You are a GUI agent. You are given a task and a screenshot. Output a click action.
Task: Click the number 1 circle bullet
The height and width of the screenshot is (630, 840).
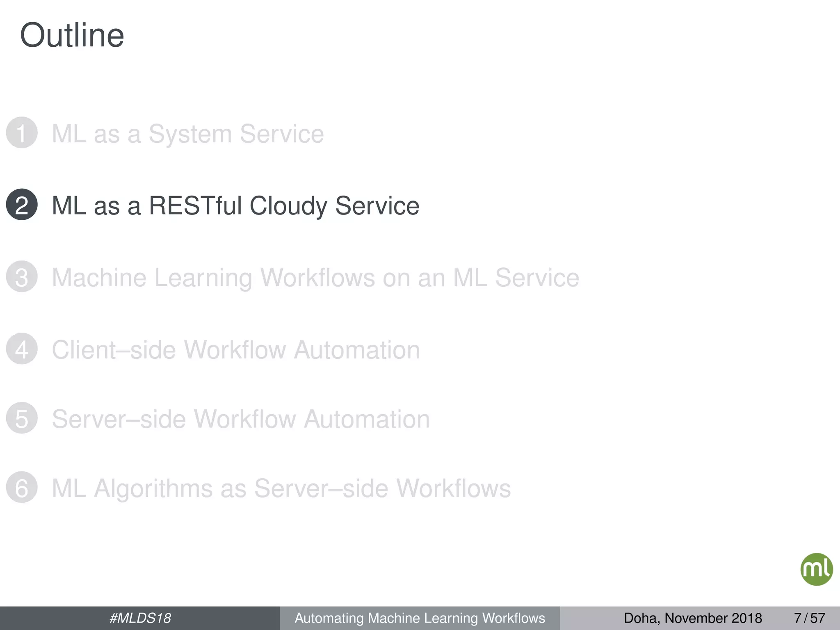(22, 132)
